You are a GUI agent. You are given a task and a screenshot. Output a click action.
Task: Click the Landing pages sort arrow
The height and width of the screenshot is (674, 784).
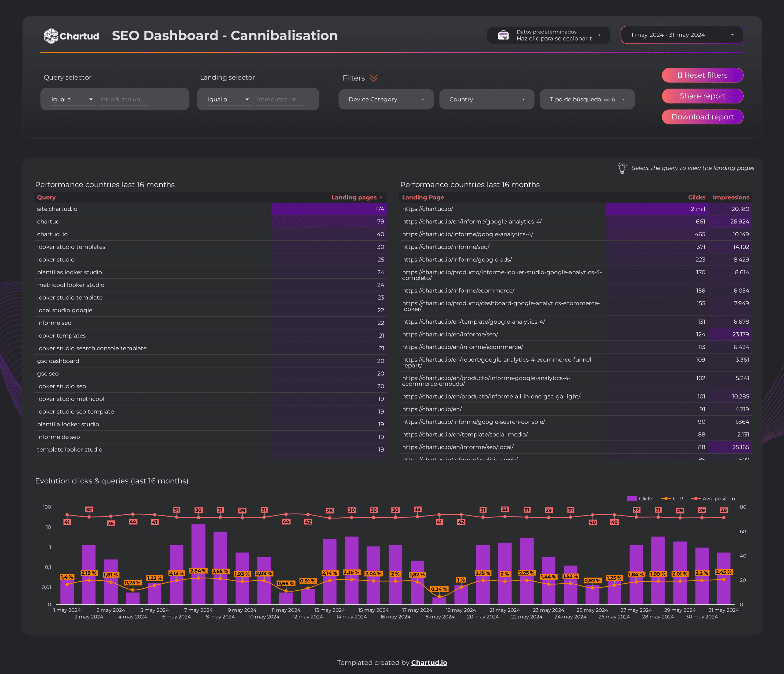tap(381, 198)
